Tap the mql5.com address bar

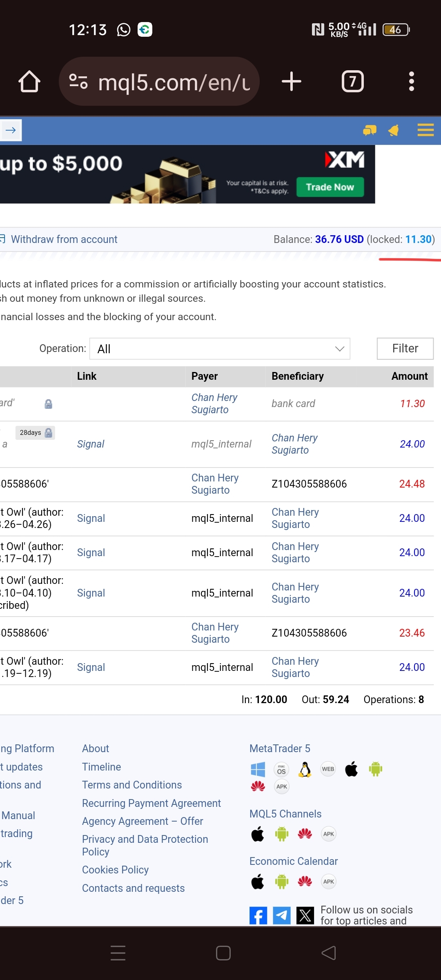pos(159,81)
